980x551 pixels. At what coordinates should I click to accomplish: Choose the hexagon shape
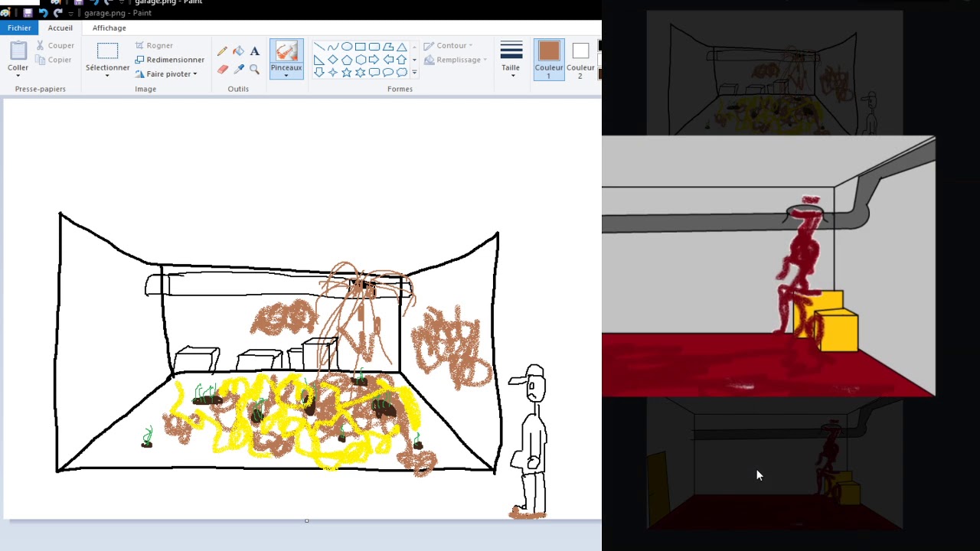[x=360, y=60]
